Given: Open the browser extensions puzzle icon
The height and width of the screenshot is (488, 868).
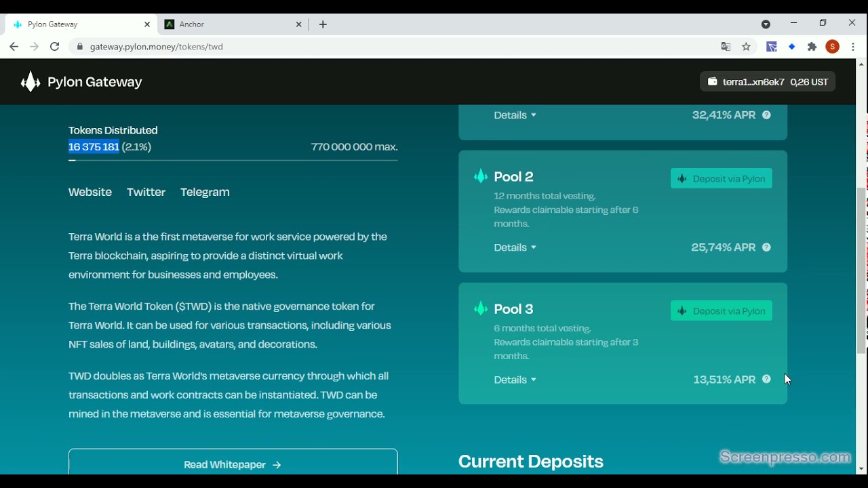Looking at the screenshot, I should tap(812, 47).
